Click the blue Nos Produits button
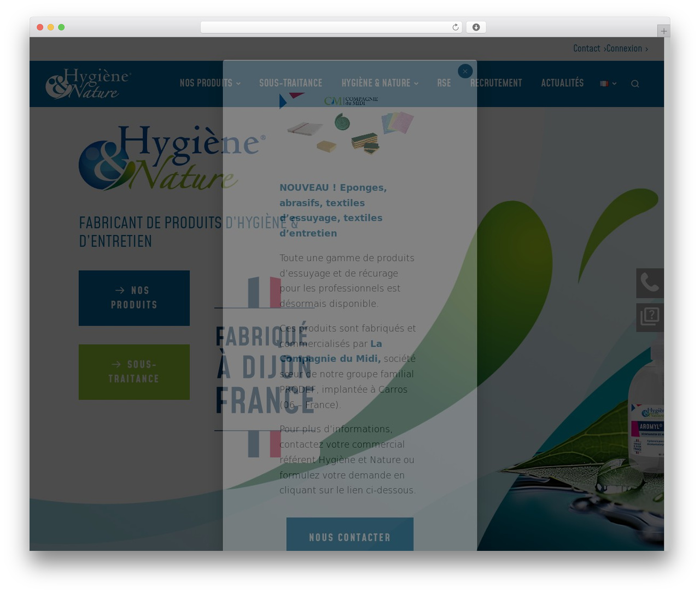 click(x=134, y=298)
